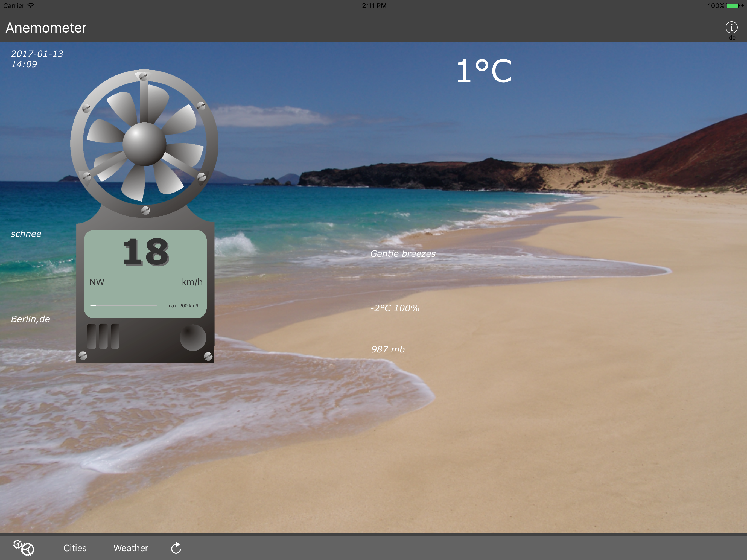
Task: Tap the Wi-Fi signal icon
Action: [31, 5]
